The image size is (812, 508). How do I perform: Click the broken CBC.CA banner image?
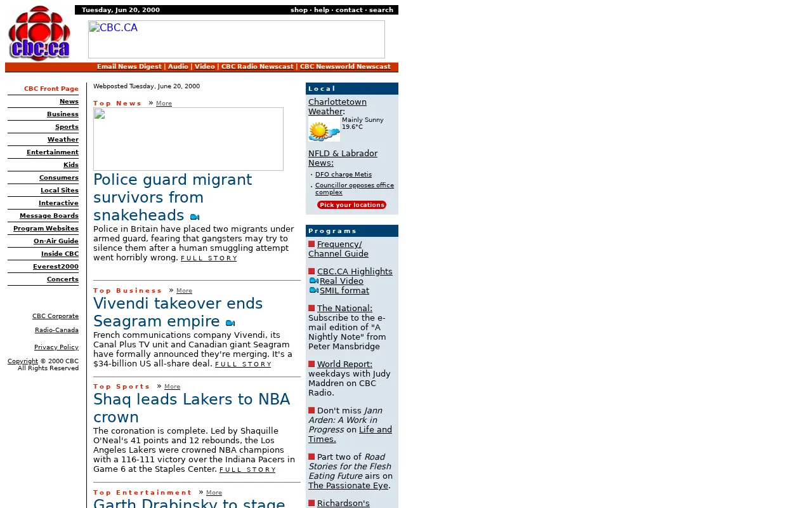point(237,39)
